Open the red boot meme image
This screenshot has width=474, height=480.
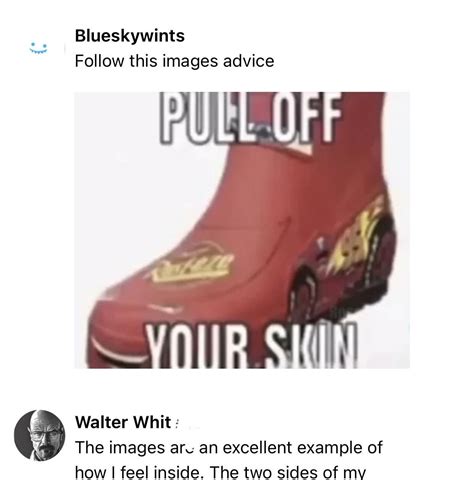click(x=242, y=230)
